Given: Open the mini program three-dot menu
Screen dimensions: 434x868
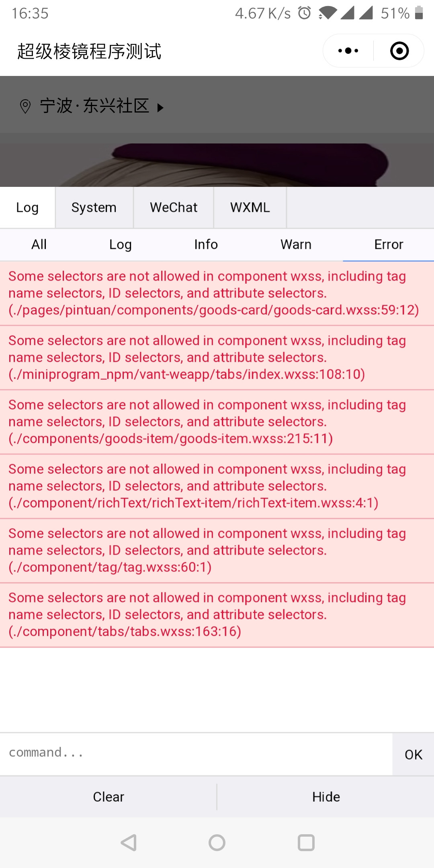Looking at the screenshot, I should 348,51.
